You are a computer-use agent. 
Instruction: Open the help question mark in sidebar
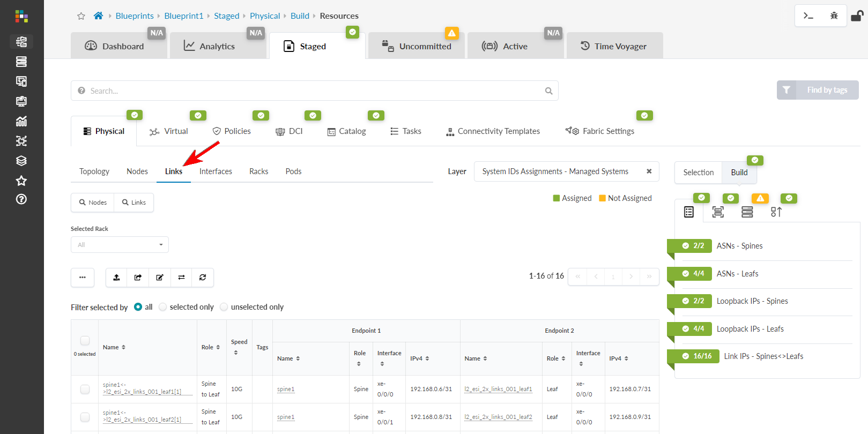[21, 199]
